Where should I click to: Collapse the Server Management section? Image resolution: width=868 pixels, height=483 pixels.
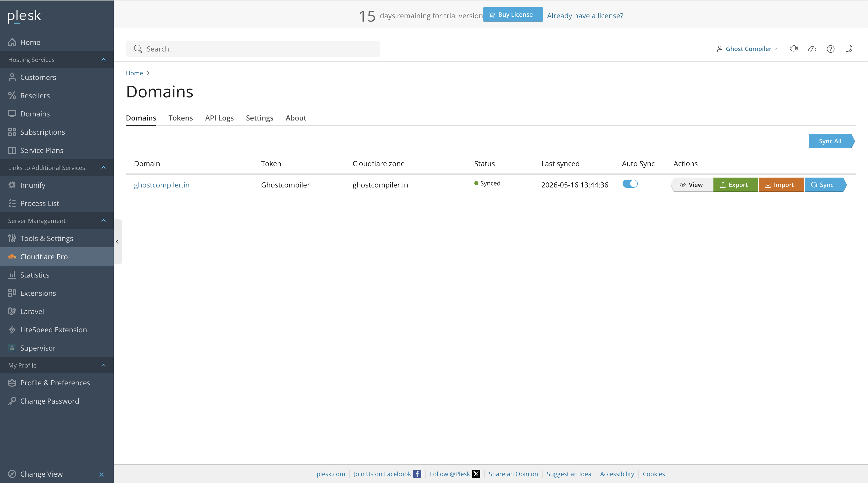coord(104,221)
